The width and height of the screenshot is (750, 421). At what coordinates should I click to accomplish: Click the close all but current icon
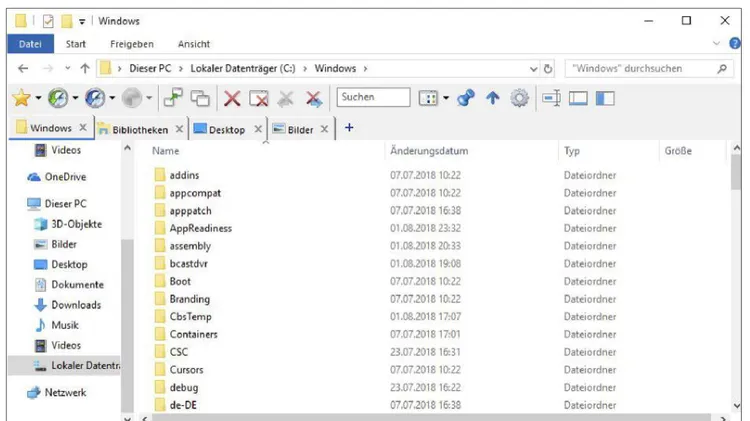(x=259, y=99)
